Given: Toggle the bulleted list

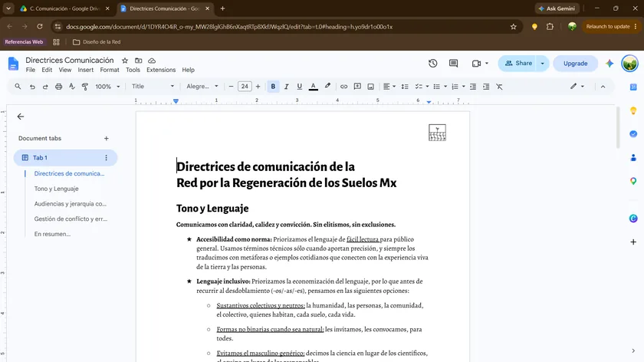Looking at the screenshot, I should point(436,87).
